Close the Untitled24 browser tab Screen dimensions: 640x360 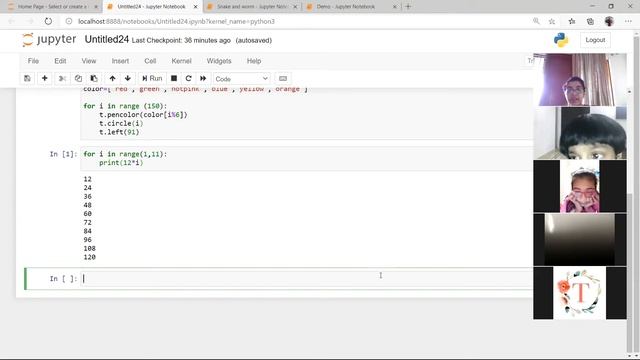(x=196, y=7)
